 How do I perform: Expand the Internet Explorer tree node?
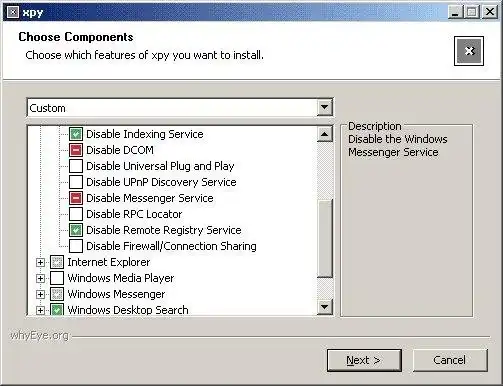pos(40,262)
